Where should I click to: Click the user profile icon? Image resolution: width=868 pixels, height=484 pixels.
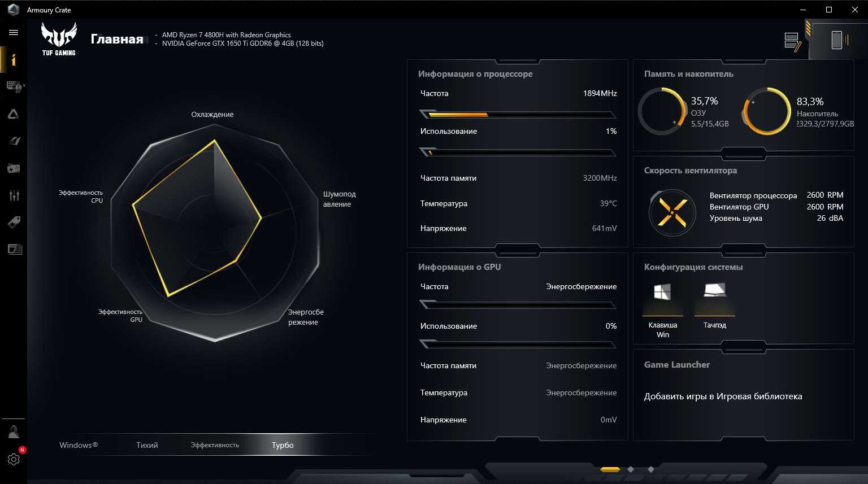click(x=14, y=433)
